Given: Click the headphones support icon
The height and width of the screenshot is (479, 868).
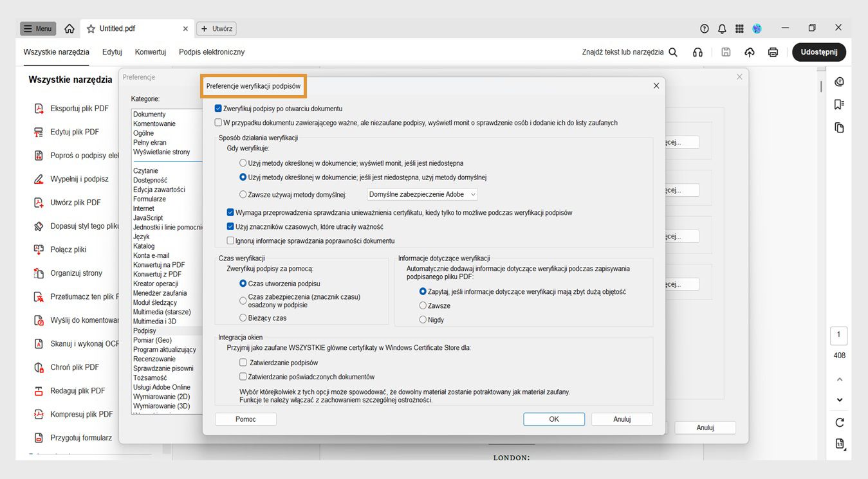Looking at the screenshot, I should (697, 52).
